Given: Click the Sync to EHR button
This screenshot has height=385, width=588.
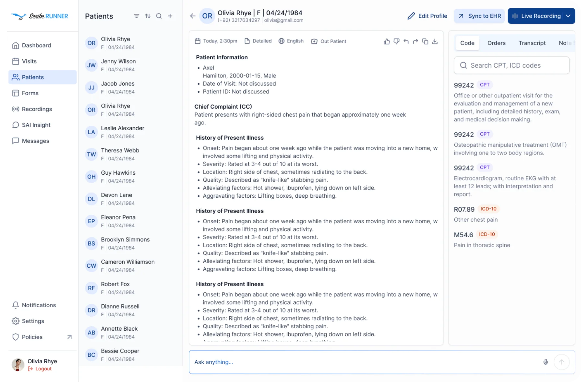Looking at the screenshot, I should point(479,16).
